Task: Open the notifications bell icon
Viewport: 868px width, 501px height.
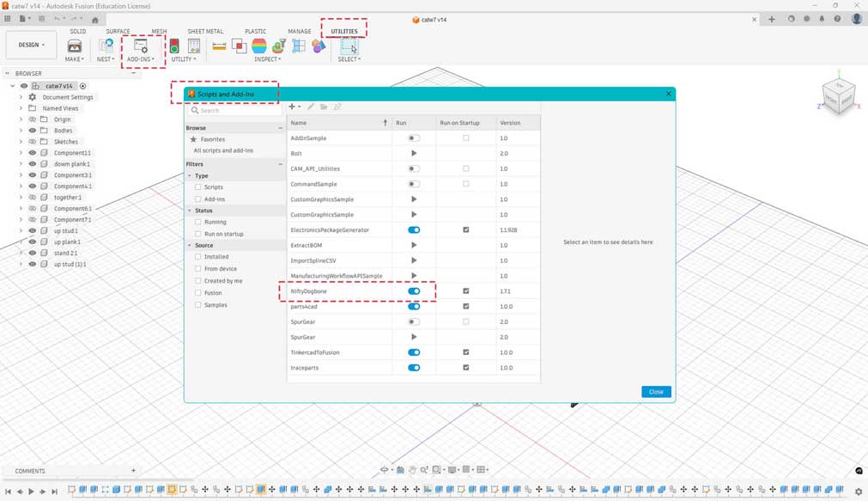Action: (822, 19)
